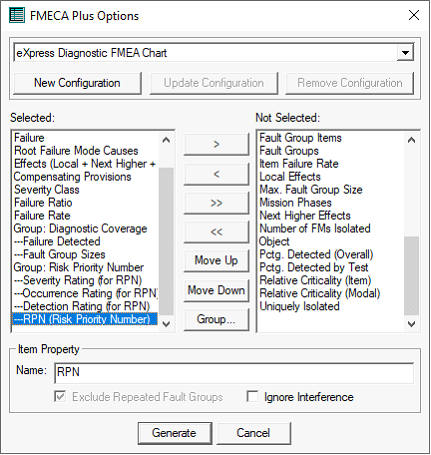Screen dimensions: 431x455
Task: Select Mission Phases in Not Selected list
Action: [295, 203]
